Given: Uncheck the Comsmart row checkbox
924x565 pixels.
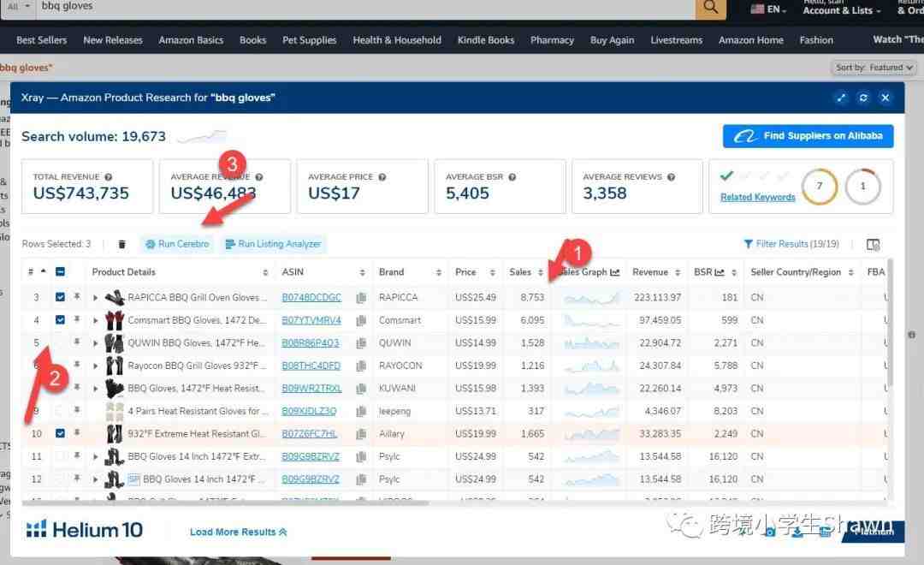Looking at the screenshot, I should click(x=60, y=319).
